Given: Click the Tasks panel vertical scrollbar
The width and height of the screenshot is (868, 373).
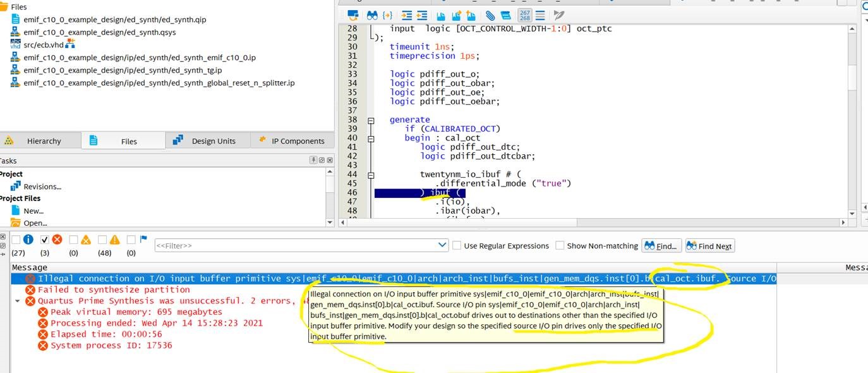Looking at the screenshot, I should coord(329,196).
